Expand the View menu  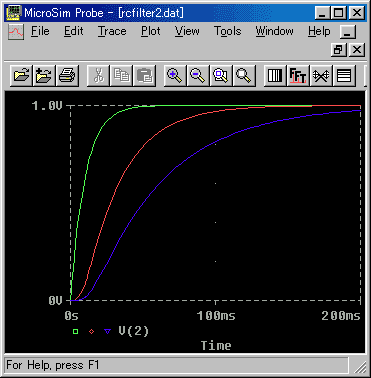pos(187,31)
